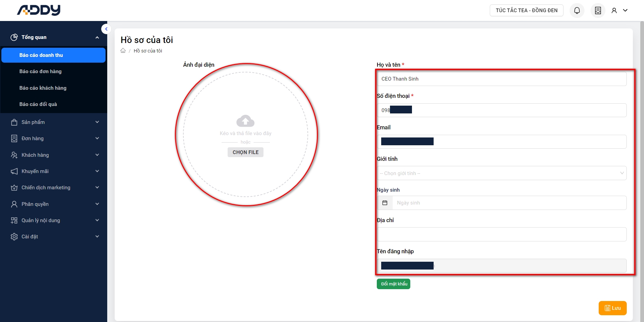Viewport: 644px width, 322px height.
Task: Select Báo cáo đơn hàng menu item
Action: coord(41,71)
